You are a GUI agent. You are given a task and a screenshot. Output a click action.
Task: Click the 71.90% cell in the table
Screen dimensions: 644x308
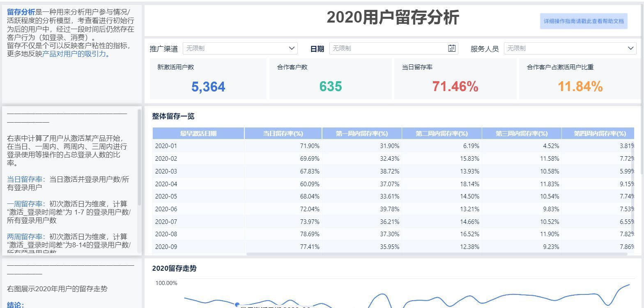click(283, 146)
